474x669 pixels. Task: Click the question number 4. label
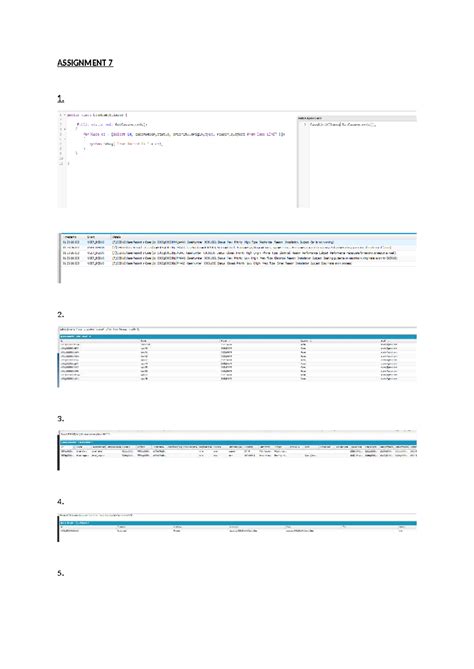(x=61, y=502)
